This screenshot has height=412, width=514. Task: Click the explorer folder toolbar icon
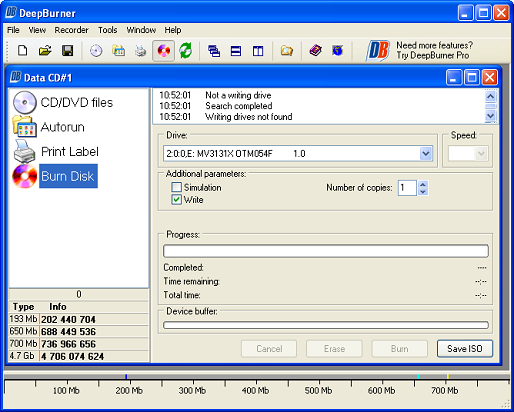[287, 51]
